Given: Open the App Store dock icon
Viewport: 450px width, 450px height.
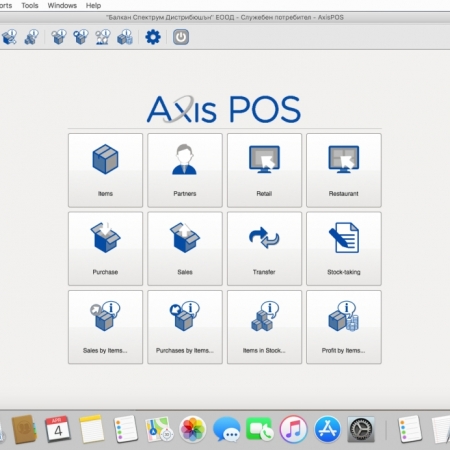Looking at the screenshot, I should click(x=327, y=429).
